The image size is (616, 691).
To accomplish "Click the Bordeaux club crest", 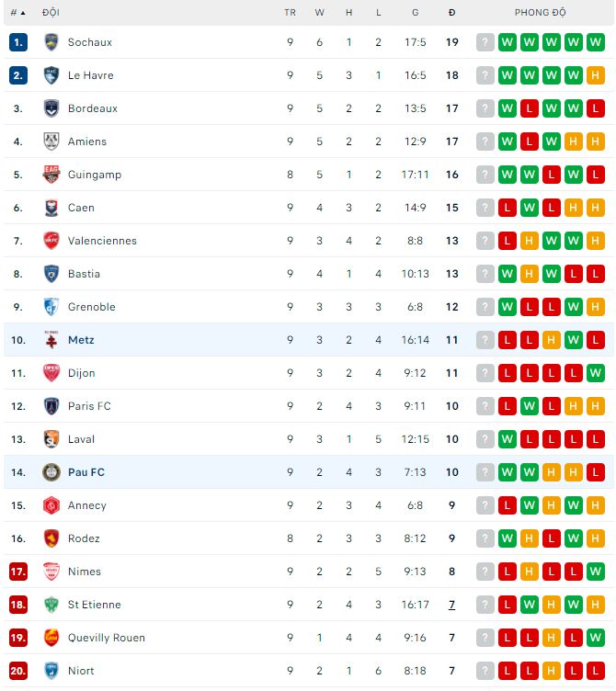I will (51, 108).
